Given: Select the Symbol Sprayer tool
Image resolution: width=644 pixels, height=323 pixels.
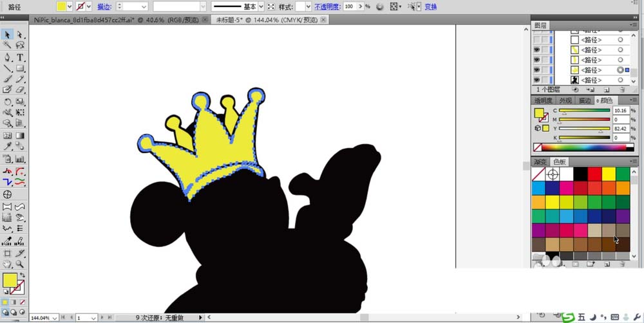Looking at the screenshot, I should tap(7, 159).
